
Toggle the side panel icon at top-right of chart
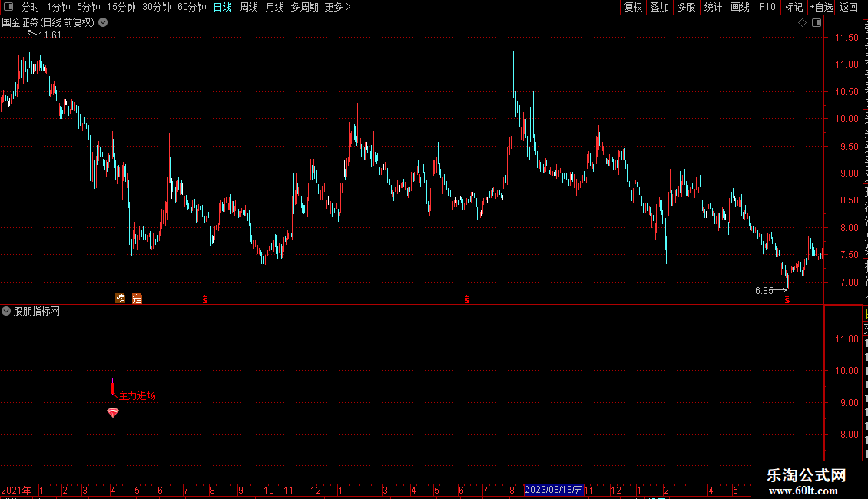pos(817,23)
